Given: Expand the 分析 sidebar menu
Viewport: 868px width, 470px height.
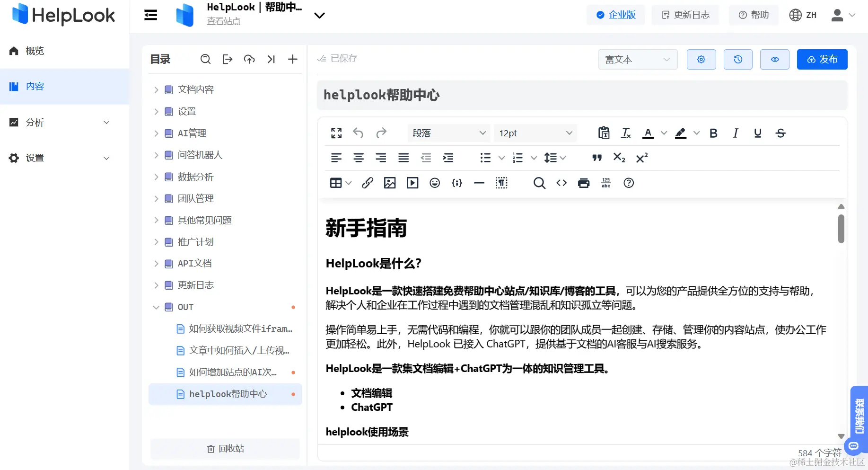Looking at the screenshot, I should [64, 123].
